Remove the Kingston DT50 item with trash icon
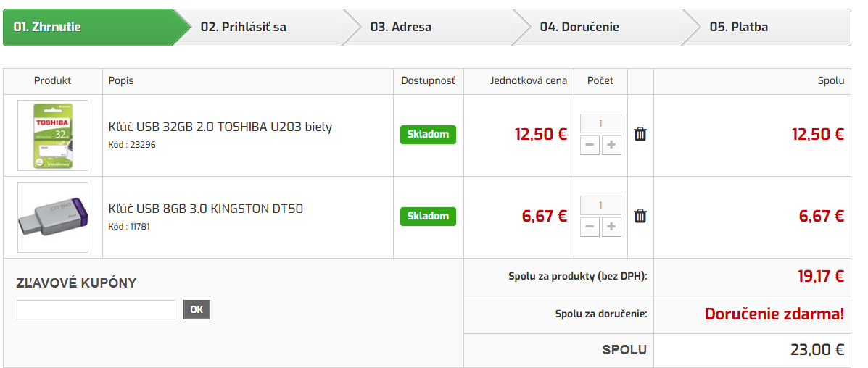This screenshot has height=368, width=868. (640, 216)
